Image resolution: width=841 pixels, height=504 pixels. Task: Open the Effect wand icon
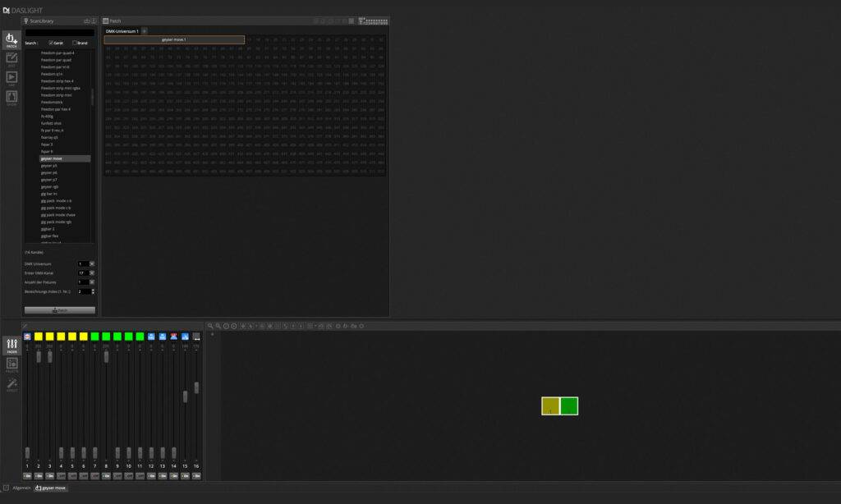[x=11, y=384]
